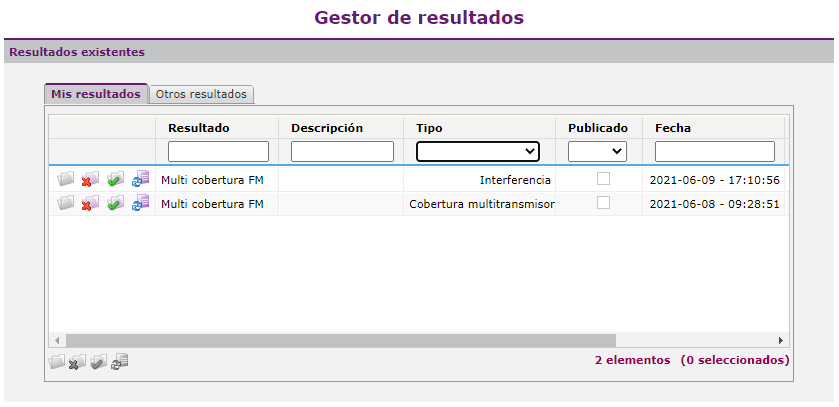Click the Fecha filter text field

(x=715, y=151)
